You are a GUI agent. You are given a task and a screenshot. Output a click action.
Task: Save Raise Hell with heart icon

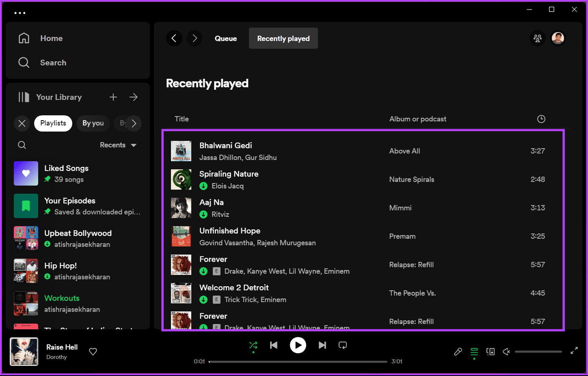[93, 352]
